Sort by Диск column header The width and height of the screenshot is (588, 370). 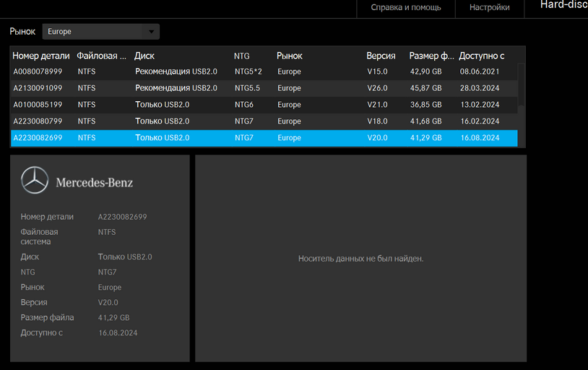tap(144, 56)
